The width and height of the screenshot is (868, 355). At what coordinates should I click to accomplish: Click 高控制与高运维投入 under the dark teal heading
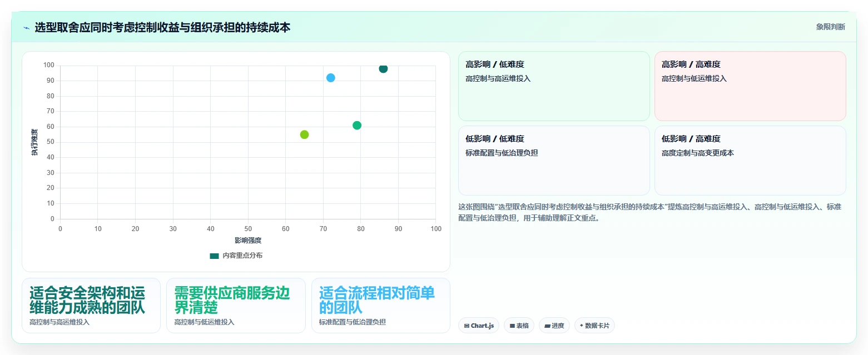pyautogui.click(x=59, y=322)
